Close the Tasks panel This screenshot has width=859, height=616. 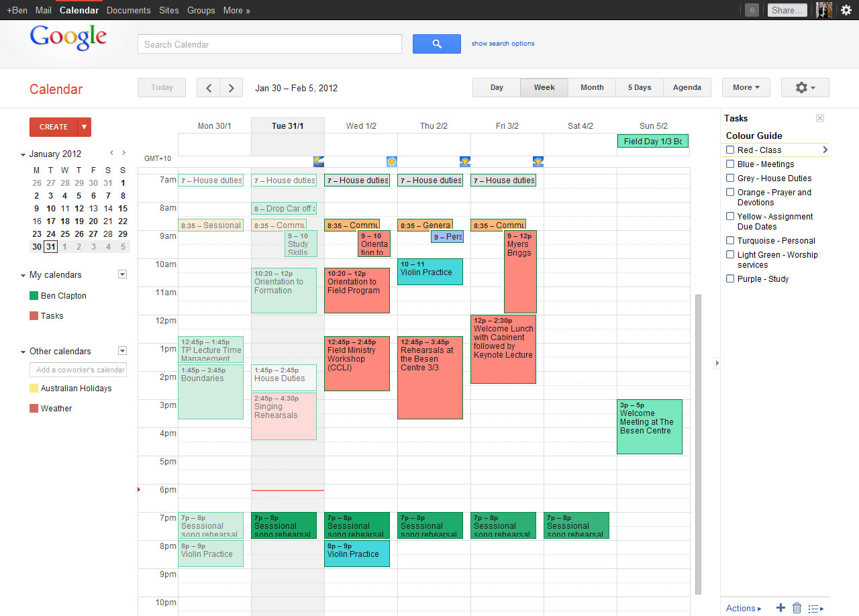(x=819, y=118)
